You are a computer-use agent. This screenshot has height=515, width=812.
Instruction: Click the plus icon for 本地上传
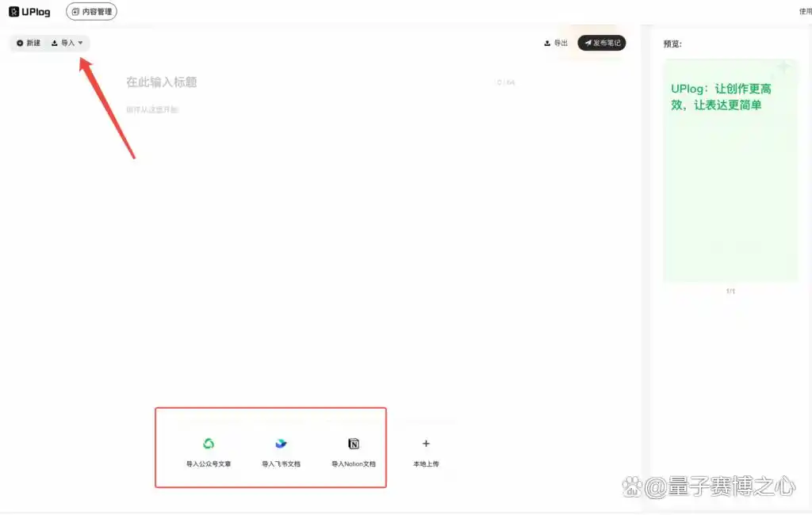(426, 444)
